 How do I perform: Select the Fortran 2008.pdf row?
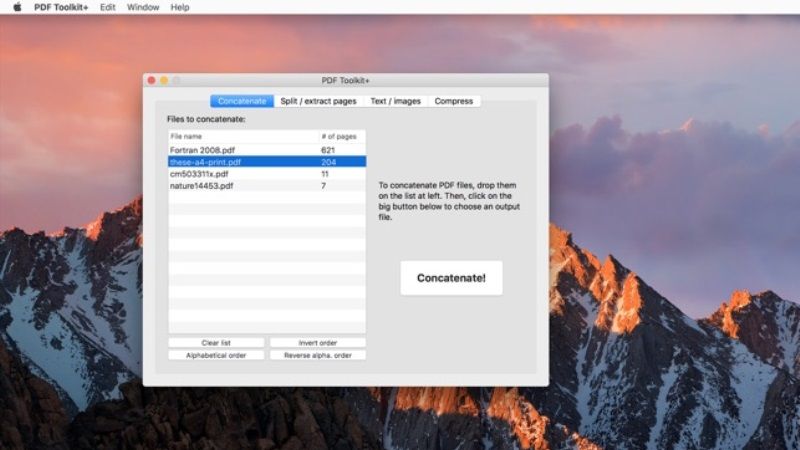267,150
